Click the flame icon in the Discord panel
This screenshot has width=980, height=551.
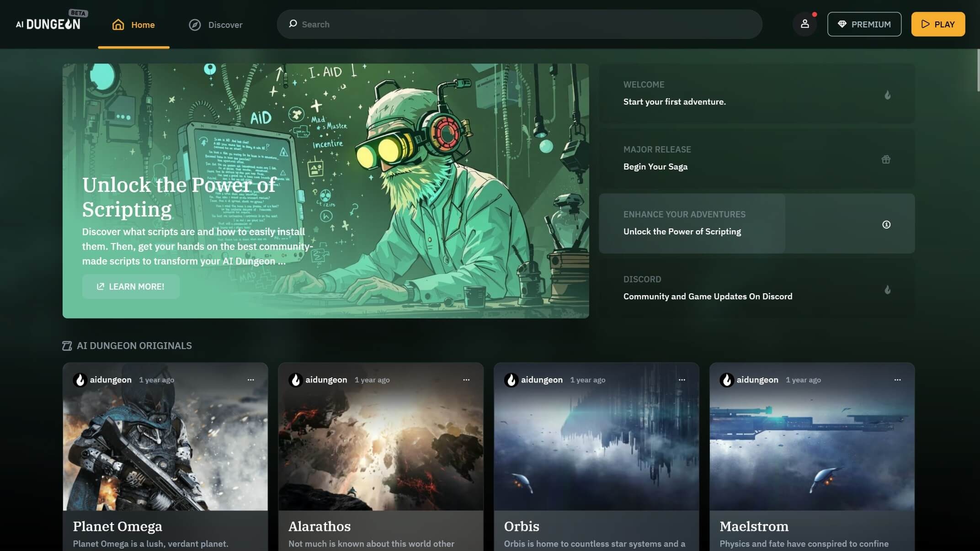887,290
